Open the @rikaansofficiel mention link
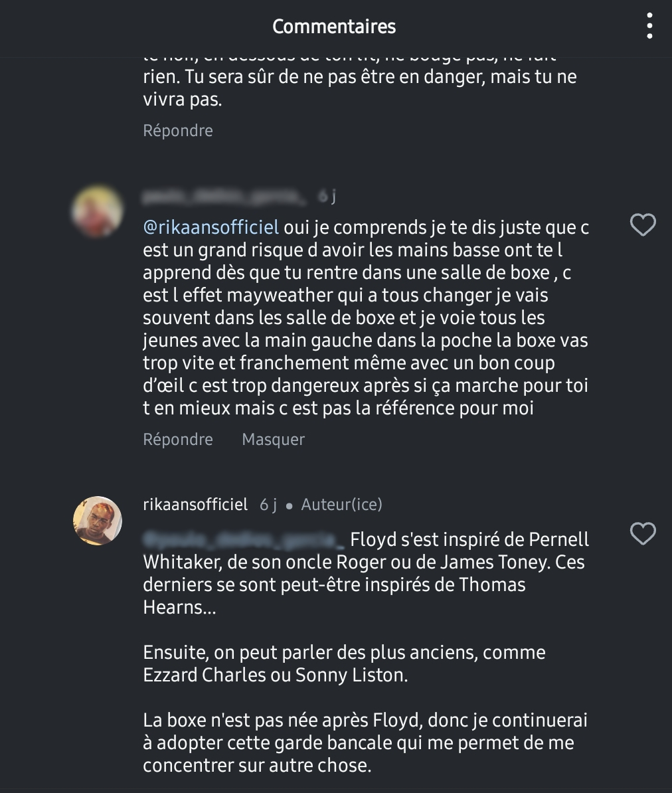The width and height of the screenshot is (672, 793). [210, 227]
